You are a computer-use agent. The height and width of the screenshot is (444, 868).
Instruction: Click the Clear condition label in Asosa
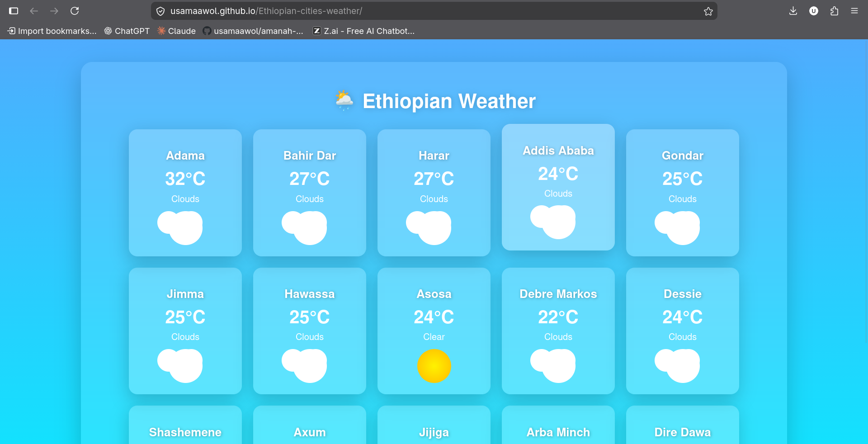click(x=434, y=337)
